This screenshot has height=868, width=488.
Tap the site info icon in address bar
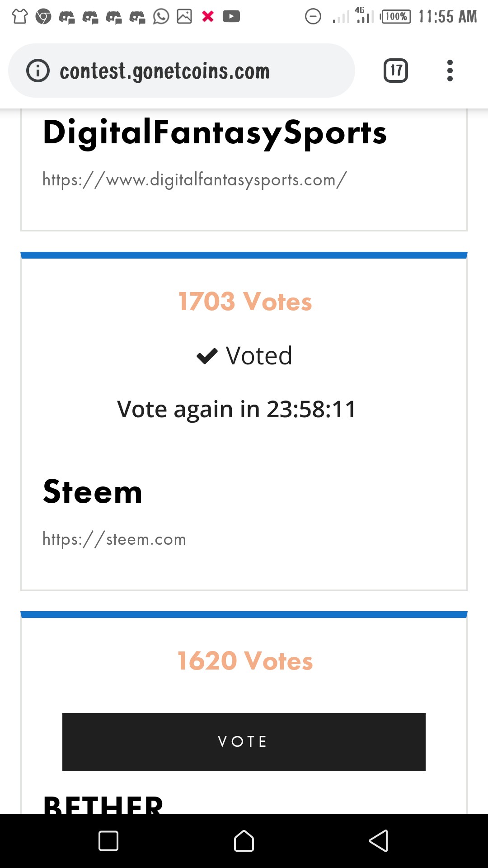tap(38, 71)
